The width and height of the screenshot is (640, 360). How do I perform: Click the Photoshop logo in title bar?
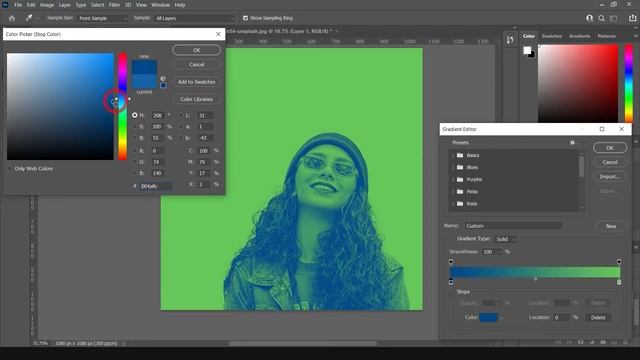[x=5, y=5]
